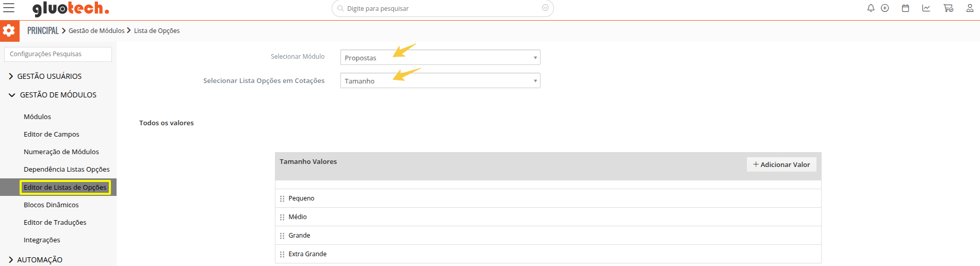Open the hamburger menu icon
The height and width of the screenshot is (266, 980).
click(9, 8)
